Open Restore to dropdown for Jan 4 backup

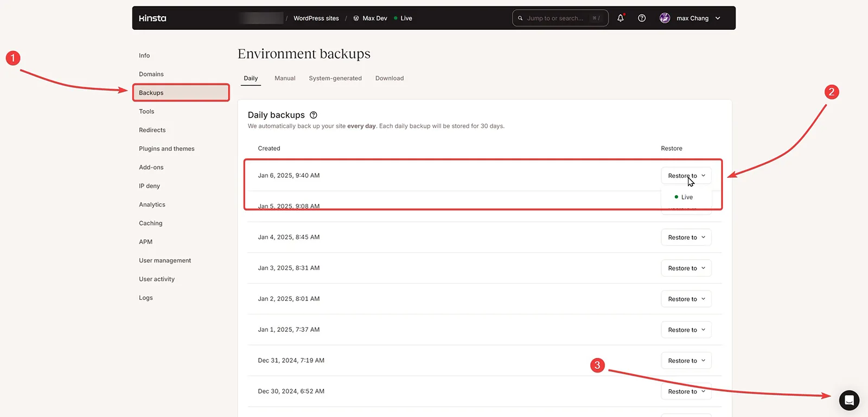686,238
